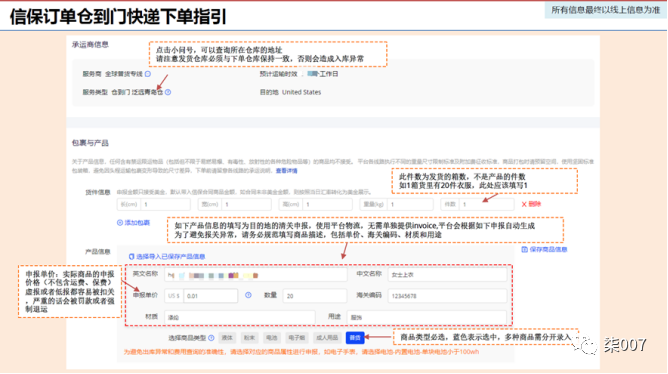Click the 申报单价 field showing 0.01
The image size is (668, 374).
click(210, 296)
